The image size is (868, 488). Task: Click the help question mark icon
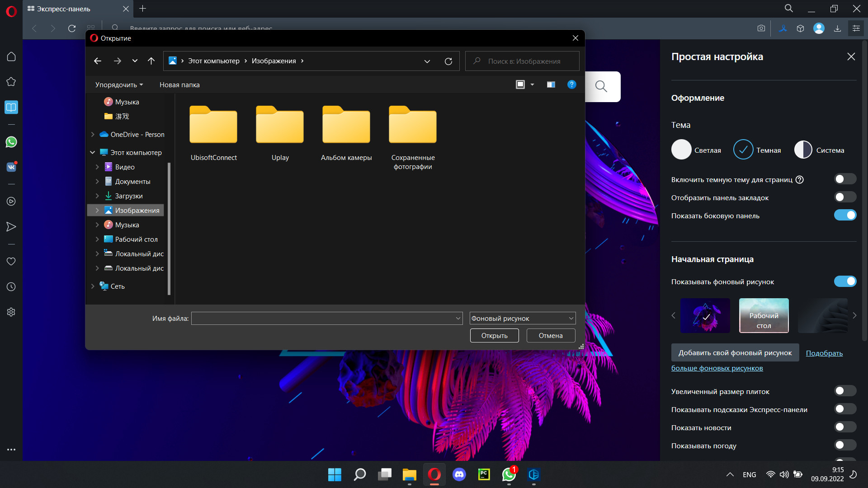coord(571,84)
